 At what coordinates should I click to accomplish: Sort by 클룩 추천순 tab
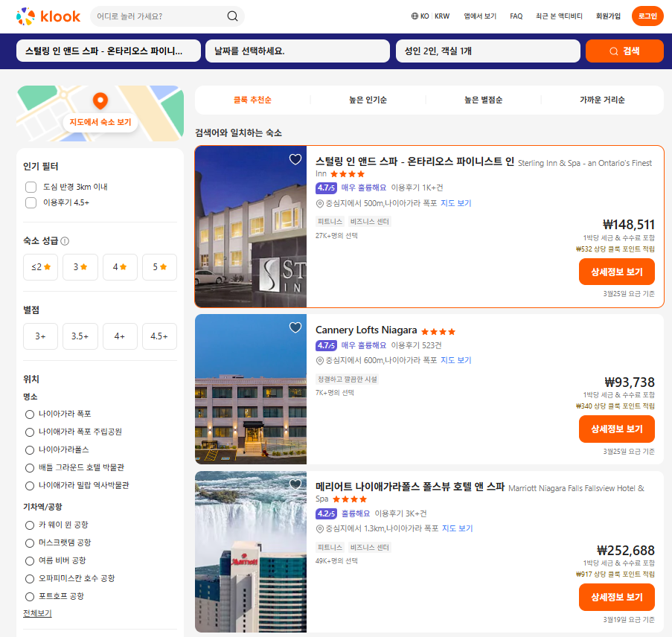click(x=252, y=100)
